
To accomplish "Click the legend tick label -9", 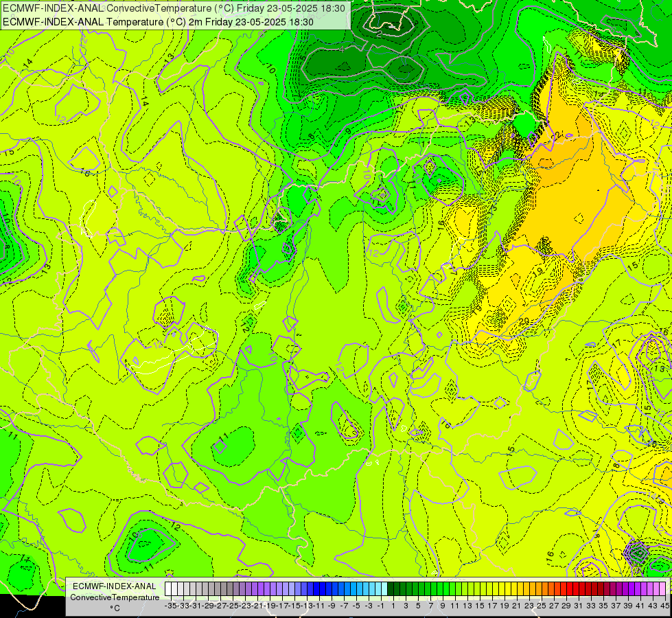I will coord(332,606).
